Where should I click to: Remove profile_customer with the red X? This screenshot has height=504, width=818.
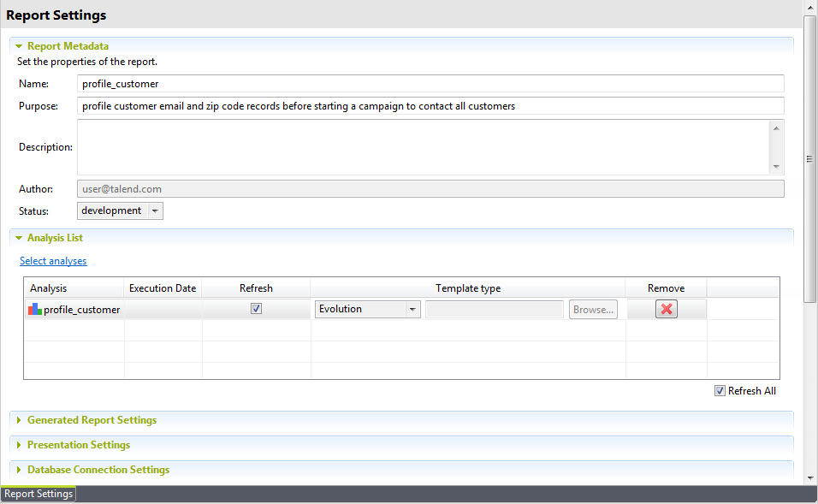(667, 309)
